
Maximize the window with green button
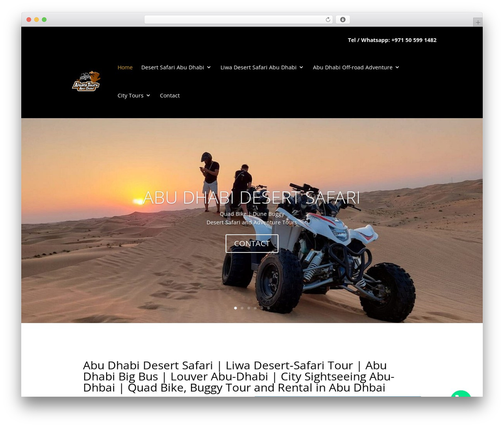point(44,20)
